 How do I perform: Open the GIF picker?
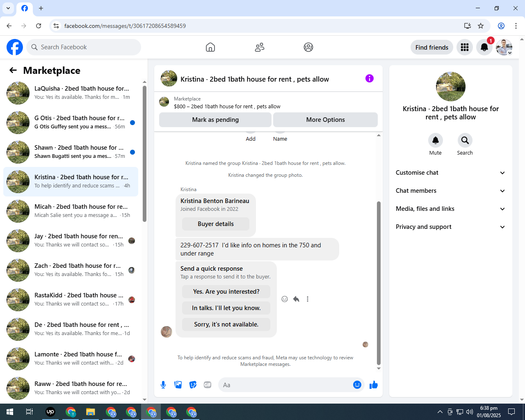[x=208, y=385]
